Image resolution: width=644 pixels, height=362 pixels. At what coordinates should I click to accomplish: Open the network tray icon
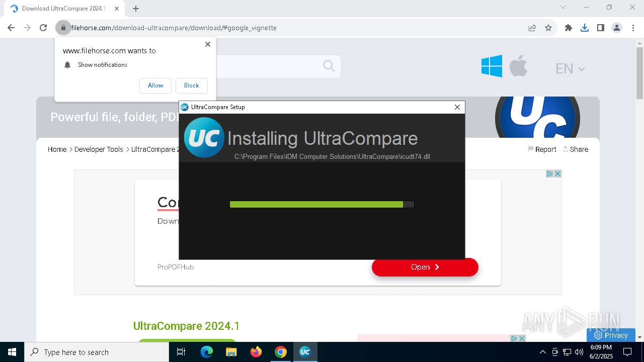pyautogui.click(x=567, y=352)
